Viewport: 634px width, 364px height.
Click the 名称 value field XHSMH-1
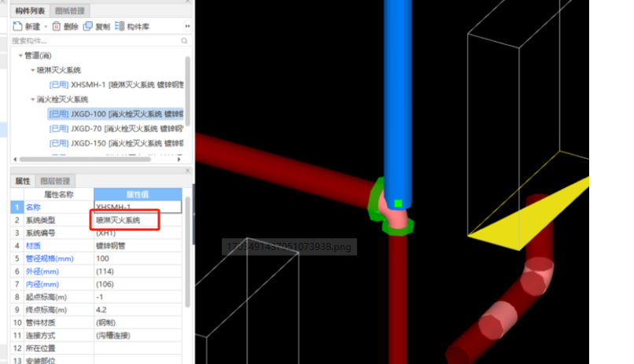click(138, 207)
